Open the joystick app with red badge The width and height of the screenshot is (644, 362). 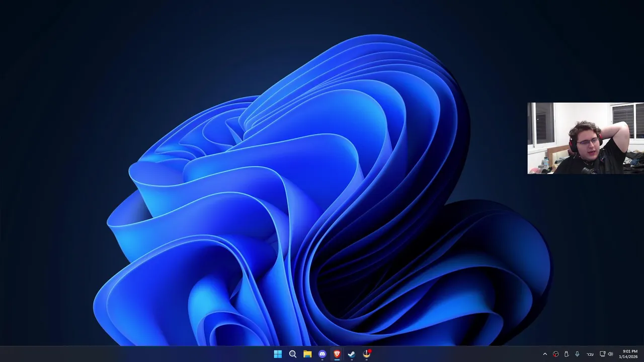(x=367, y=354)
